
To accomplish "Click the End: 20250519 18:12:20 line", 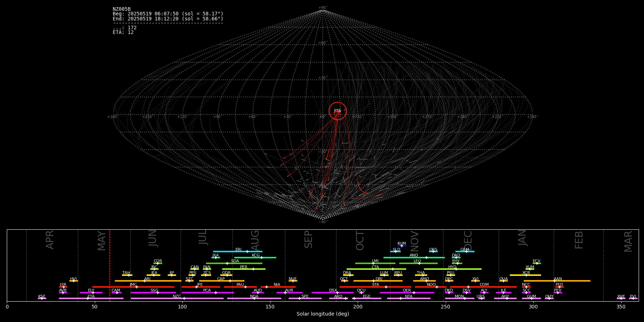I will pyautogui.click(x=168, y=19).
